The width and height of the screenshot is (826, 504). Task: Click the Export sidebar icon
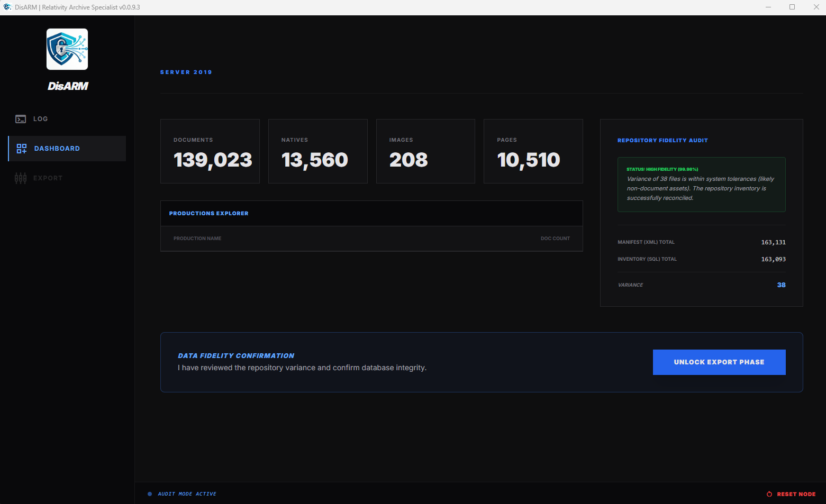click(21, 178)
